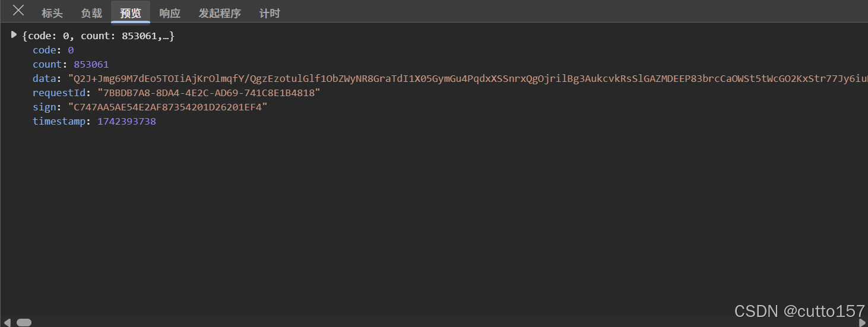Select the code property row
Image resolution: width=868 pixels, height=327 pixels.
pyautogui.click(x=53, y=50)
